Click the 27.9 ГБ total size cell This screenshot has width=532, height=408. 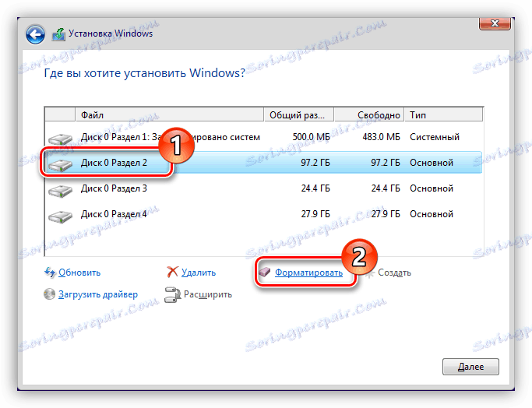[x=315, y=214]
